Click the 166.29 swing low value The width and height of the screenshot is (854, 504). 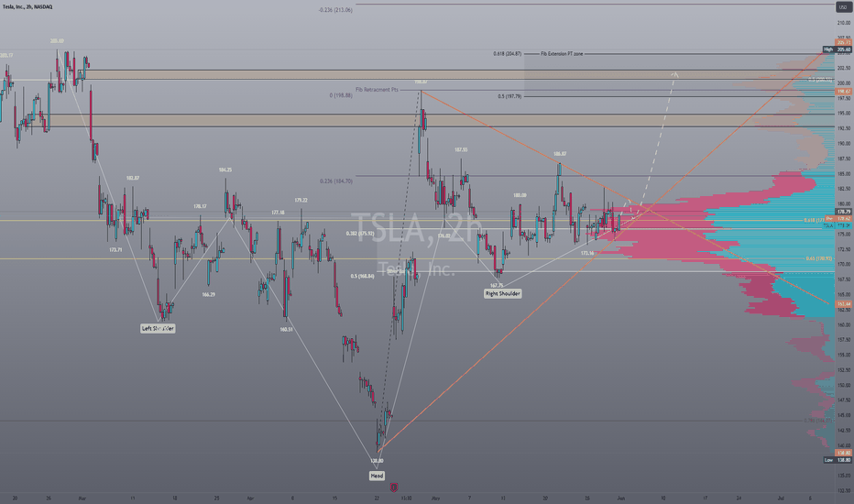tap(208, 294)
